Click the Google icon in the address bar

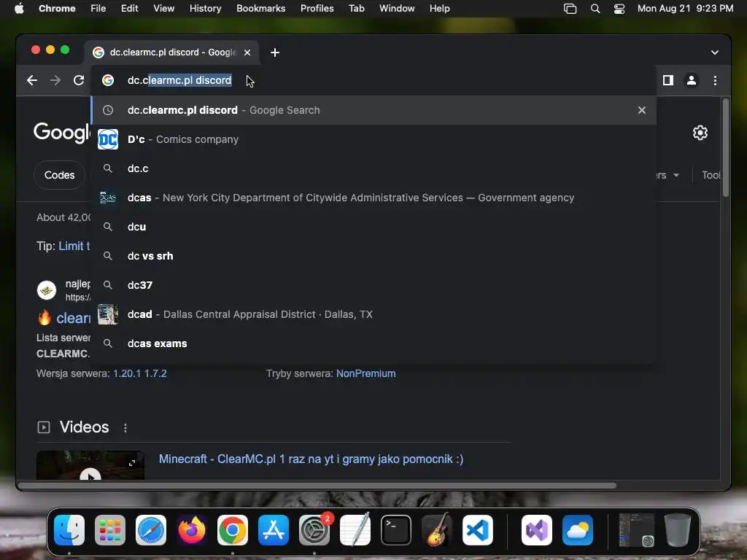point(108,80)
